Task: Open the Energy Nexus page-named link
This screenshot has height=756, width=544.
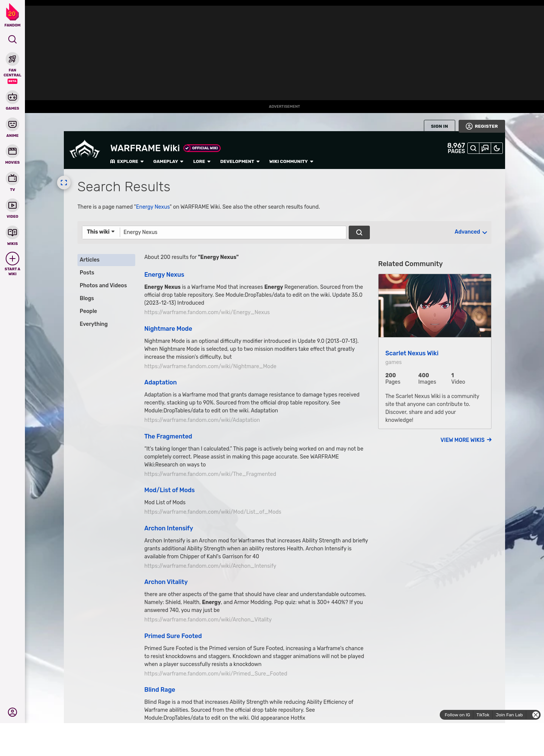Action: [x=153, y=207]
